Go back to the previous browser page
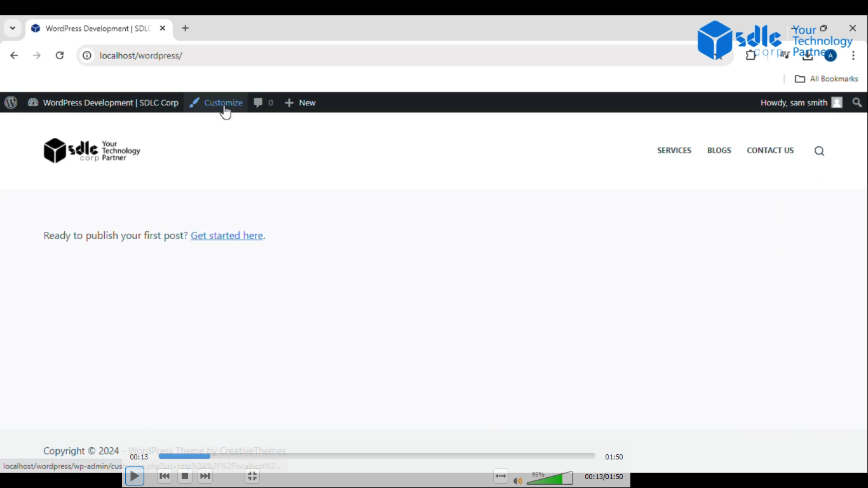868x488 pixels. coord(14,55)
